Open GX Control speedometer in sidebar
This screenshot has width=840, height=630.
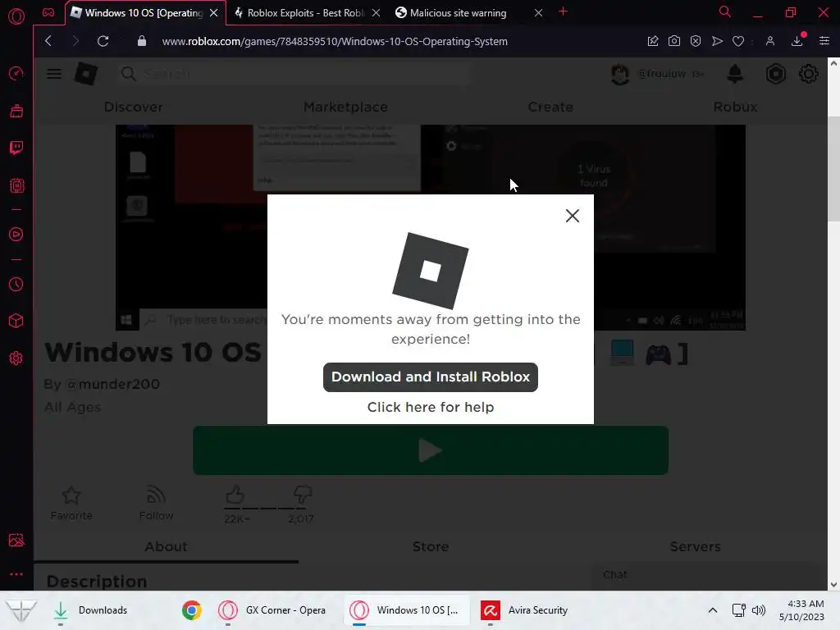click(x=16, y=73)
